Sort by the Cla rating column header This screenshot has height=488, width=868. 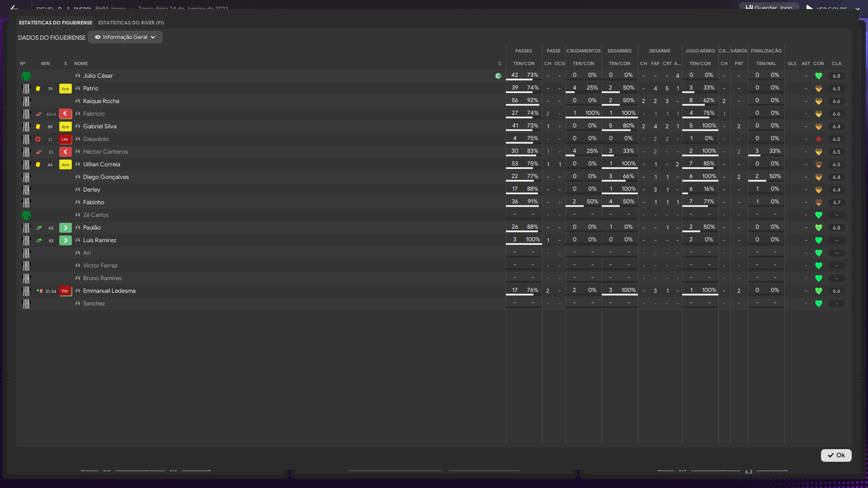836,64
